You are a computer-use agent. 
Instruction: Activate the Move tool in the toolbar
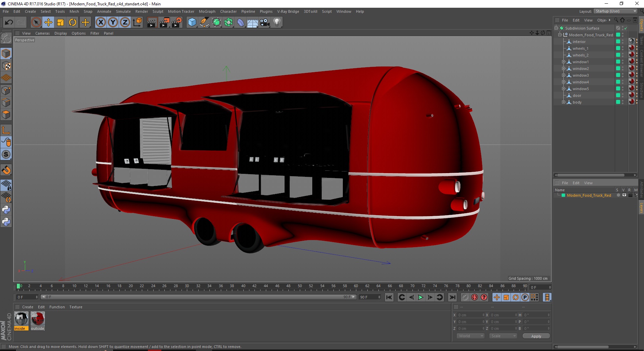coord(48,23)
